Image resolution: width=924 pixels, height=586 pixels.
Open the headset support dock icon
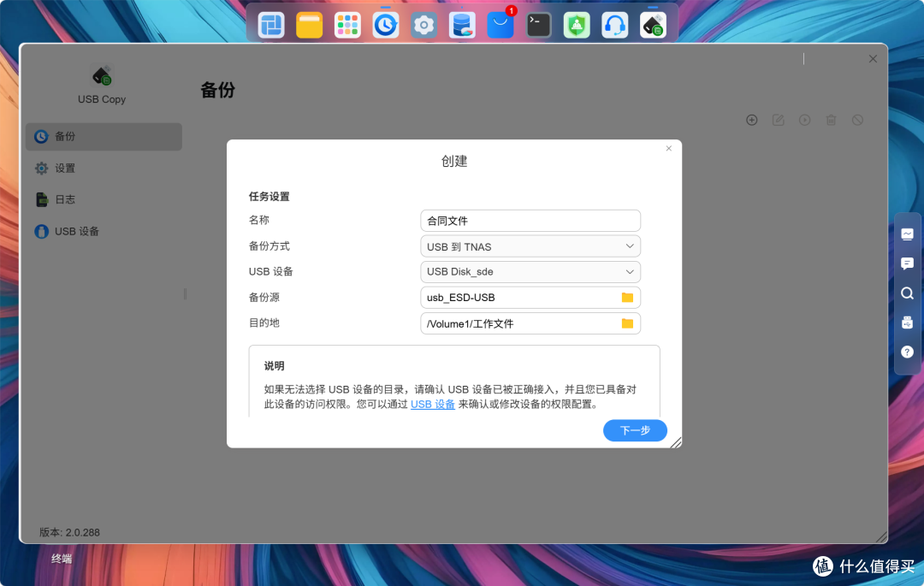614,26
